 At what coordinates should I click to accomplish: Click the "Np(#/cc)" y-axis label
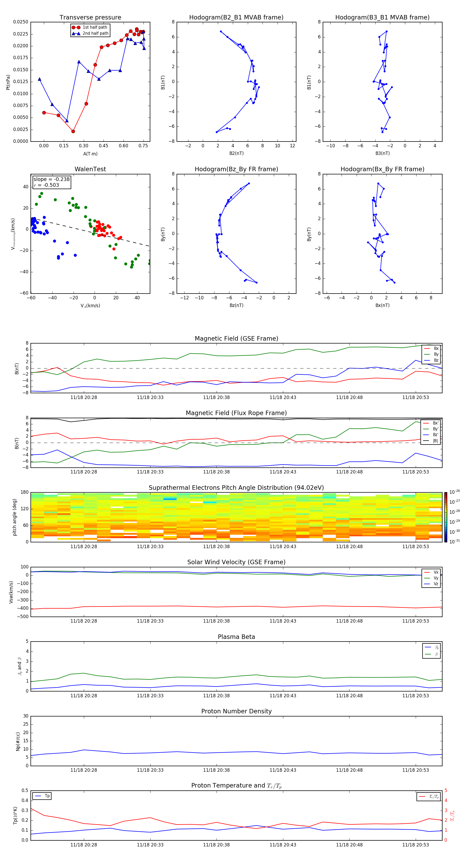pos(18,741)
